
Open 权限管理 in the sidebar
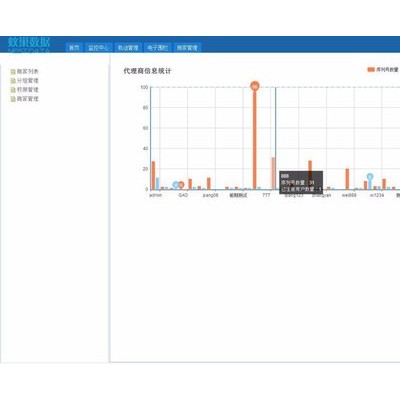coord(28,90)
